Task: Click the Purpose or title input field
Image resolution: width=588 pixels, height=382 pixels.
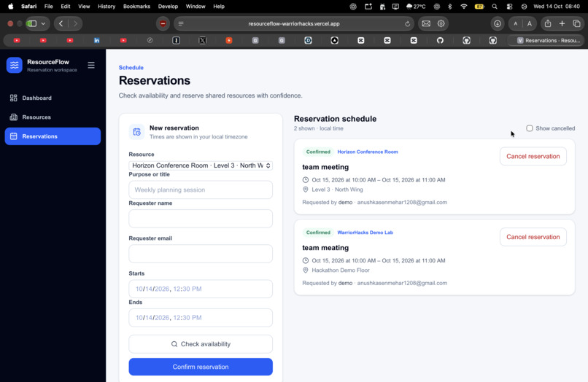Action: click(x=201, y=190)
